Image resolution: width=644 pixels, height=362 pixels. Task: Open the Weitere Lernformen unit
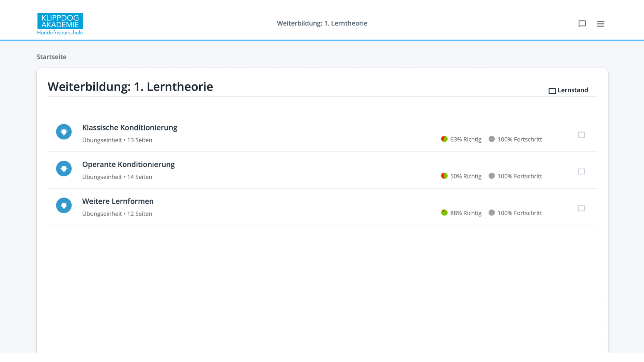pyautogui.click(x=118, y=201)
